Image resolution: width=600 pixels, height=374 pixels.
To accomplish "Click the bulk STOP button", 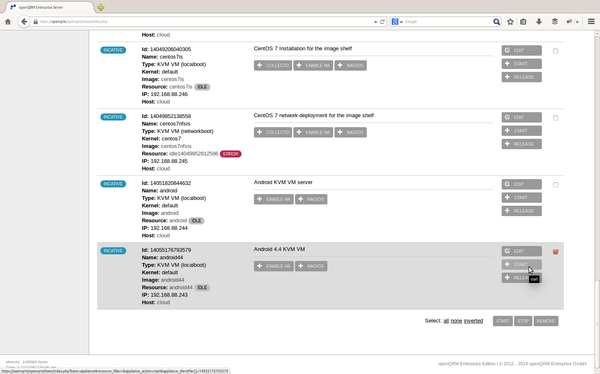I will point(523,321).
